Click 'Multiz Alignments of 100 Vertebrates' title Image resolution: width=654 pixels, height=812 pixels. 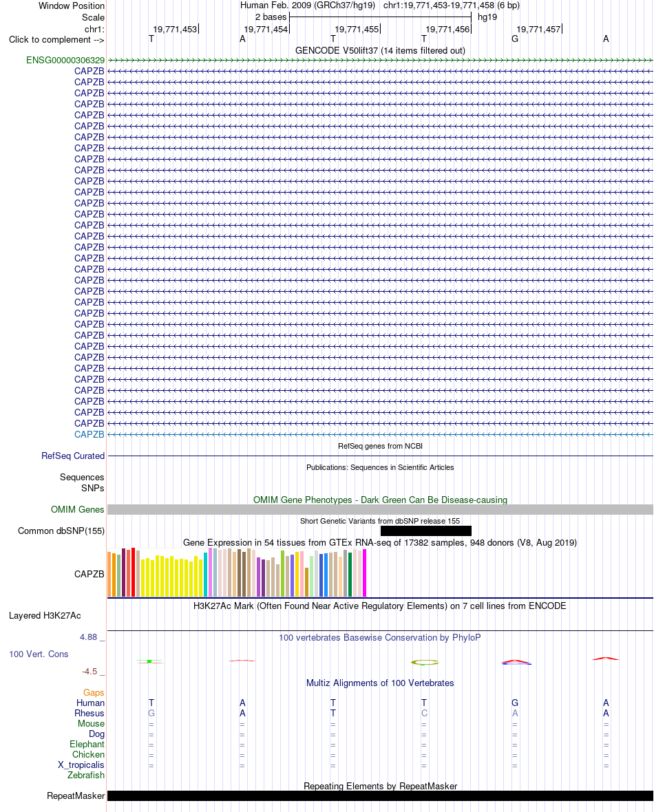coord(380,683)
